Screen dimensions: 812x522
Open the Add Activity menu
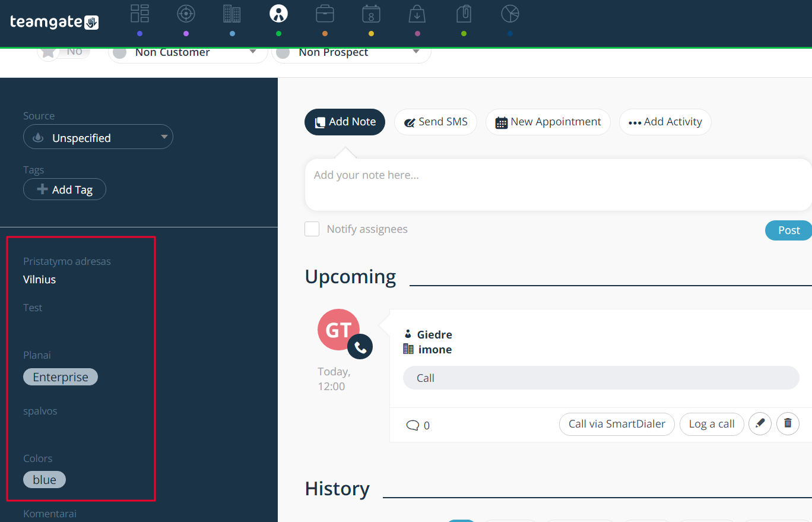[x=665, y=122]
